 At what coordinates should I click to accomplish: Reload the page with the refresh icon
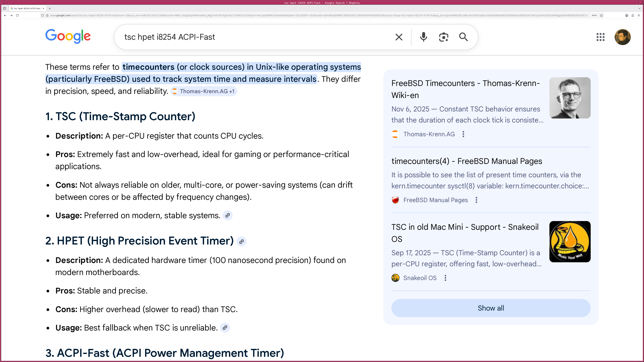(x=17, y=15)
